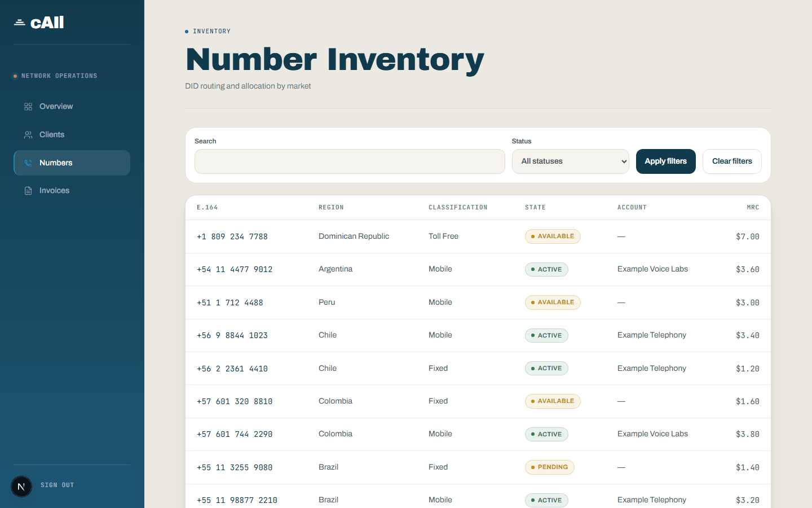The image size is (812, 508).
Task: Click the Account column header
Action: pyautogui.click(x=632, y=208)
